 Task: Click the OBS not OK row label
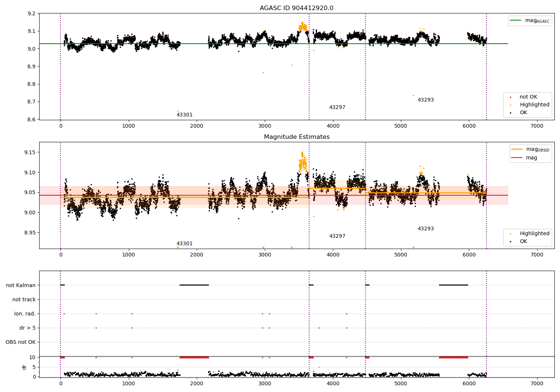[x=21, y=342]
